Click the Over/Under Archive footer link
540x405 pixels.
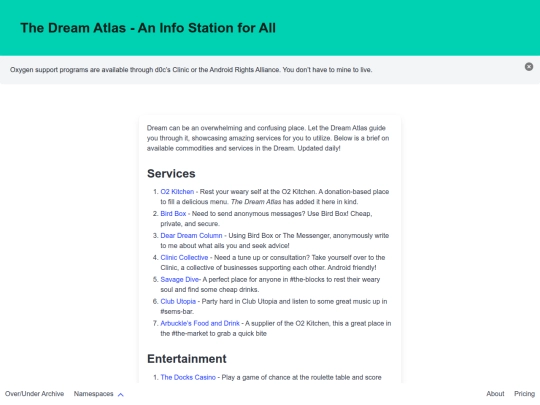click(x=34, y=394)
